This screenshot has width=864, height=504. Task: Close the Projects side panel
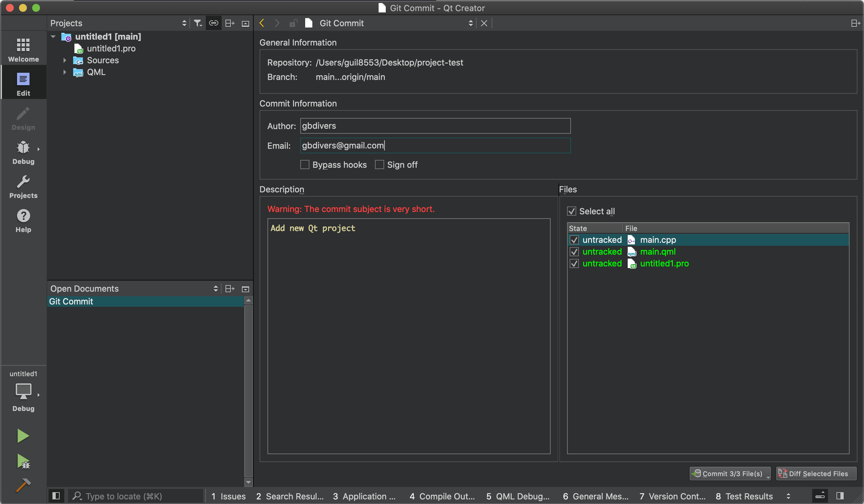(x=245, y=23)
